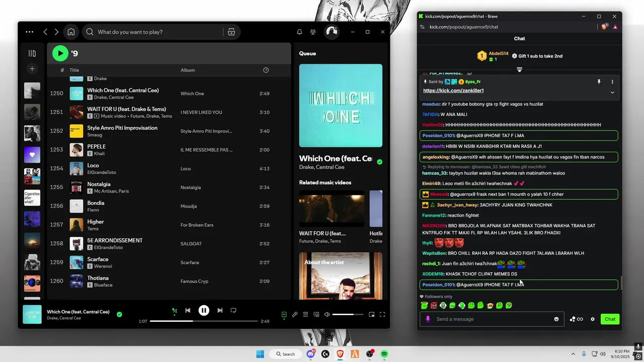Image resolution: width=644 pixels, height=362 pixels.
Task: Open Connect to a device icon
Action: [316, 315]
